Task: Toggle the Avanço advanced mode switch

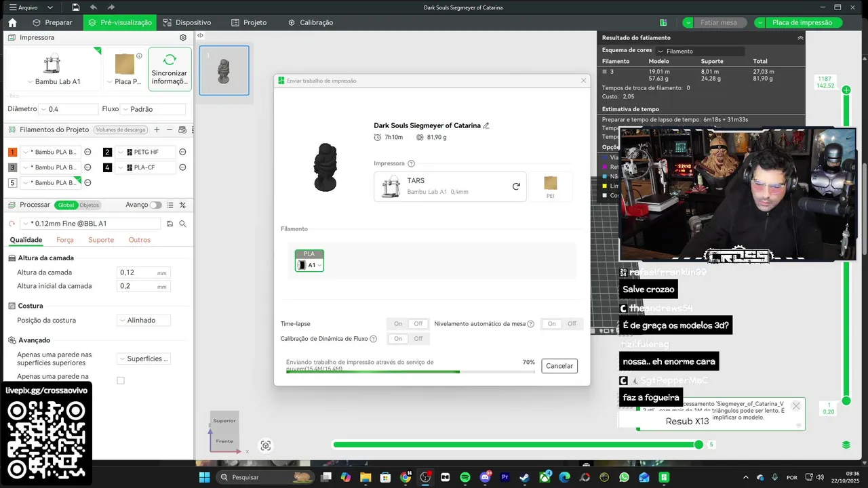Action: [157, 205]
